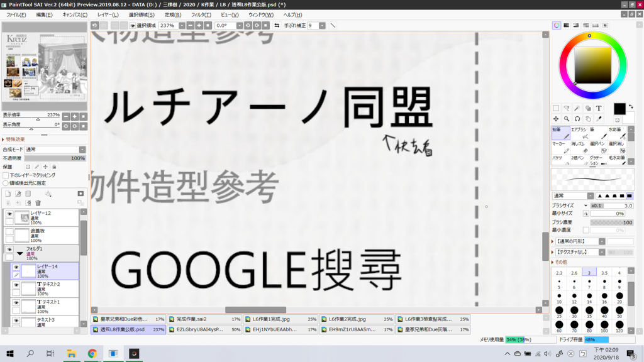Screen dimensions: 644x362
Task: Open File Explorer from the taskbar
Action: pos(72,353)
